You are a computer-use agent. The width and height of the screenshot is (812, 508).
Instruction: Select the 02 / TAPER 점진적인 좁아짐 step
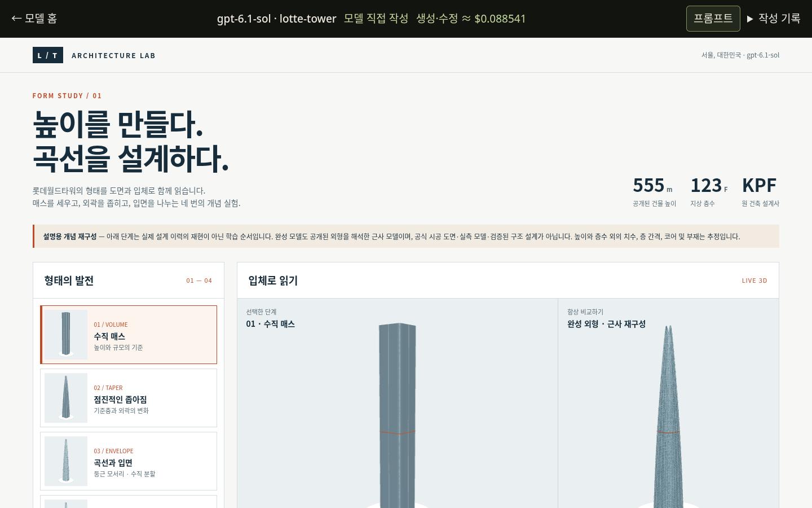(129, 398)
